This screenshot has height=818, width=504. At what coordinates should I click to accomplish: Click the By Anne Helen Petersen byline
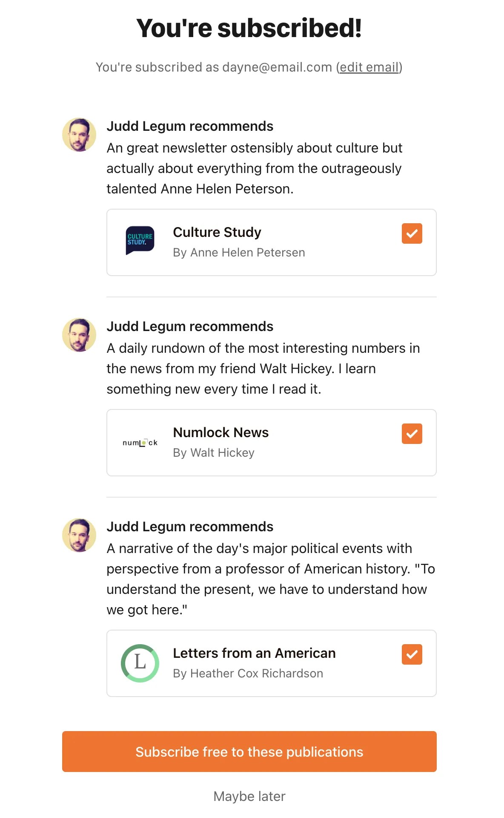pos(239,253)
